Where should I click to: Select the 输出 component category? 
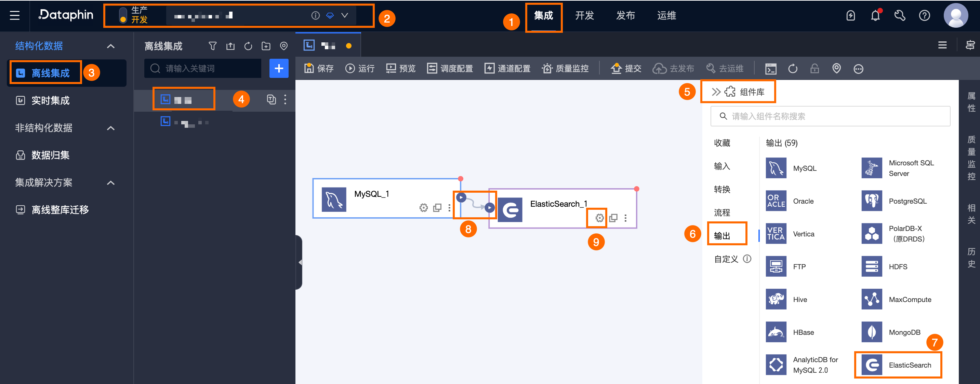point(722,236)
